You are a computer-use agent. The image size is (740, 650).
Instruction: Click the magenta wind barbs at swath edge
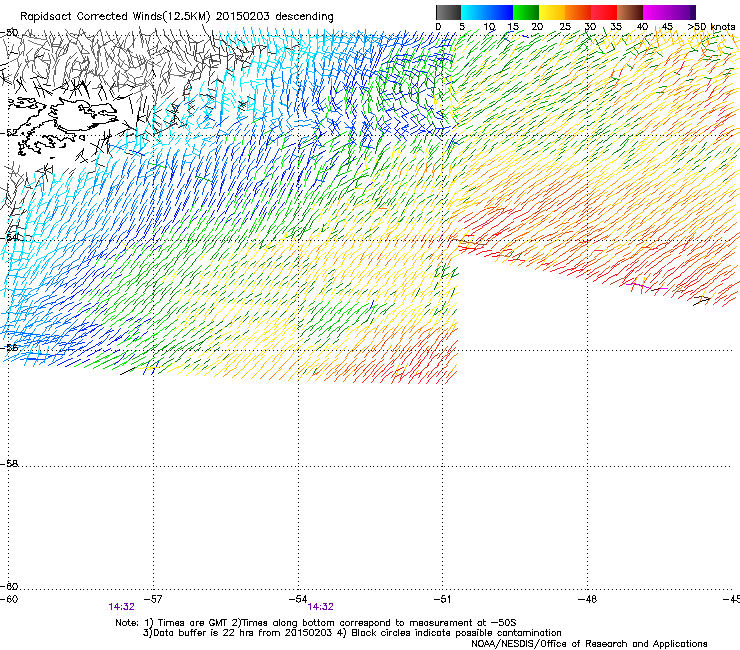pos(645,286)
